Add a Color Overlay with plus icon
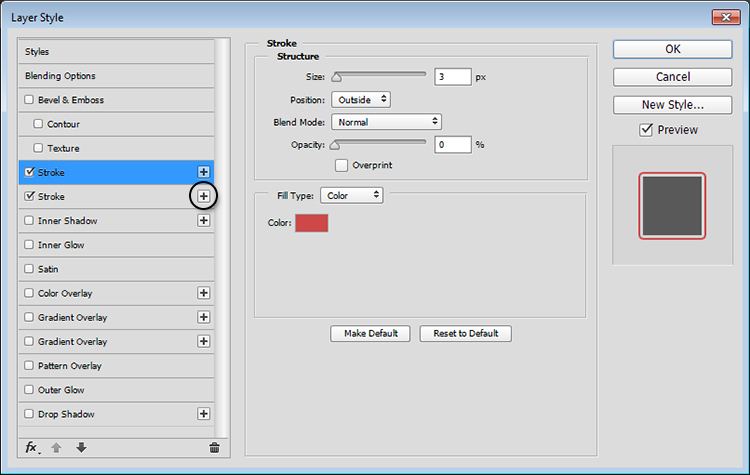The image size is (750, 475). (x=204, y=293)
